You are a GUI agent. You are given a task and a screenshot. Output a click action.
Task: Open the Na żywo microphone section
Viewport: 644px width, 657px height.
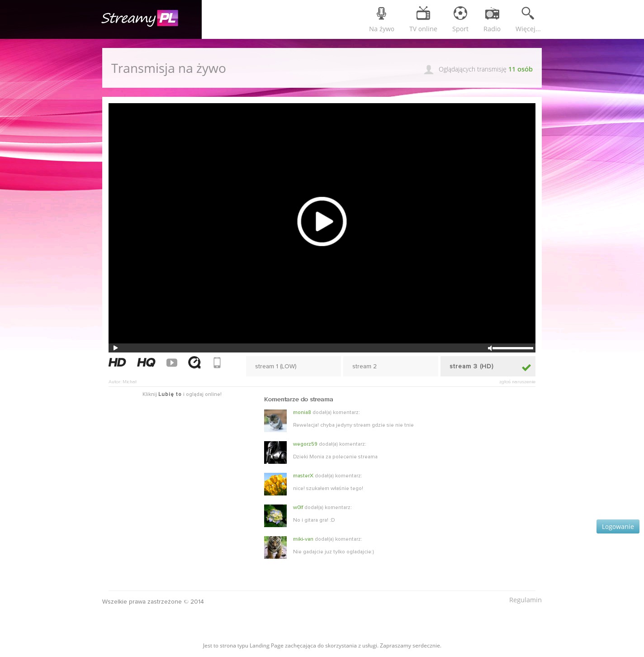click(x=381, y=19)
